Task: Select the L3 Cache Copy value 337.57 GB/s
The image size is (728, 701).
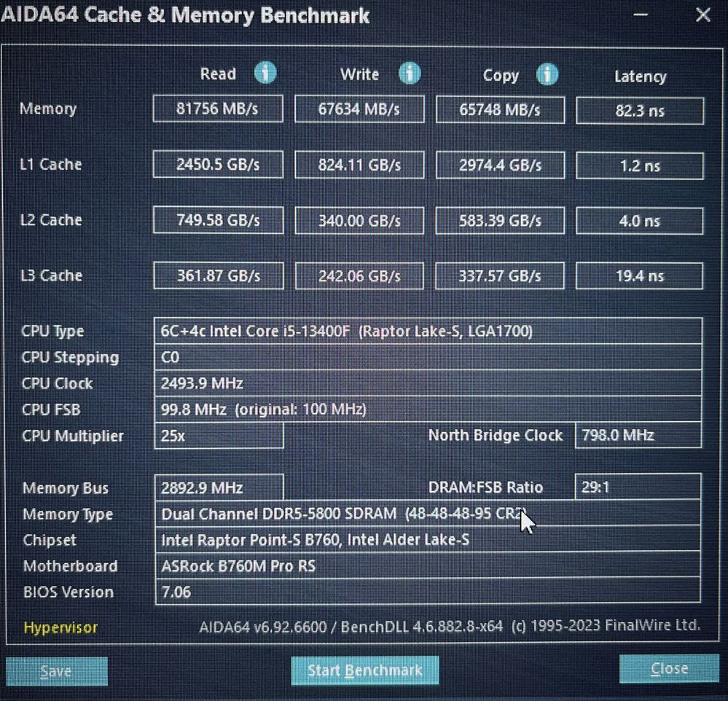Action: coord(500,276)
